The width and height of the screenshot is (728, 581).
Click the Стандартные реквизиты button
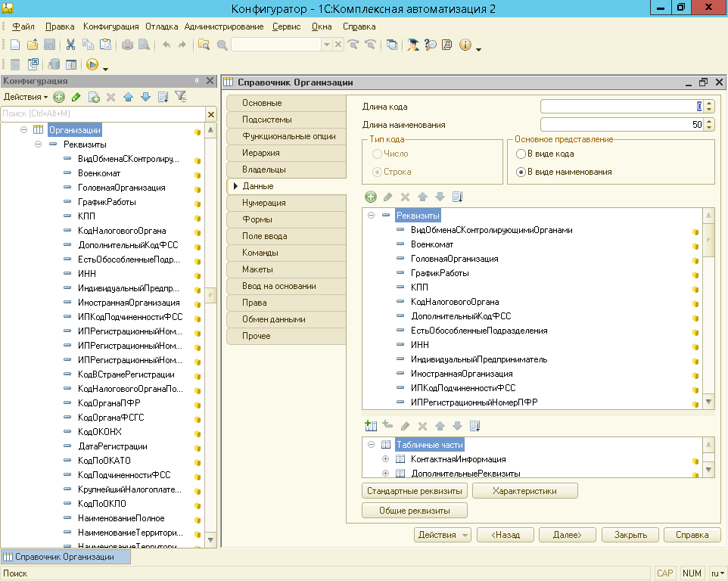[x=414, y=491]
